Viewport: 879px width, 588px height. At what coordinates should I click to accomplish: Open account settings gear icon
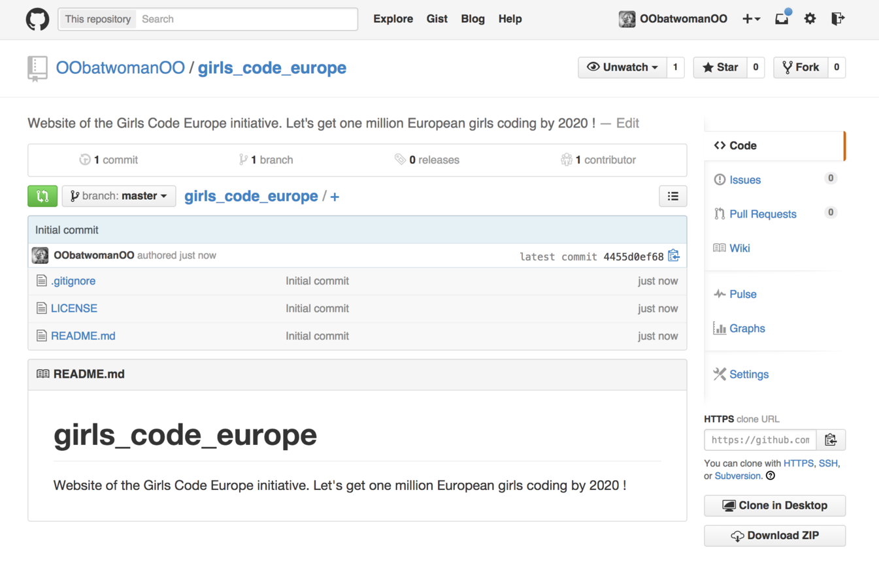810,19
